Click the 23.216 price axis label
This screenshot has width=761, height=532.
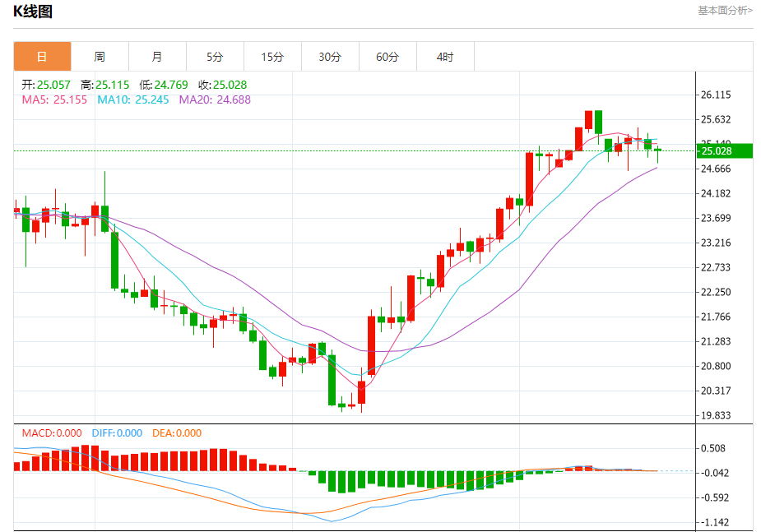(716, 243)
